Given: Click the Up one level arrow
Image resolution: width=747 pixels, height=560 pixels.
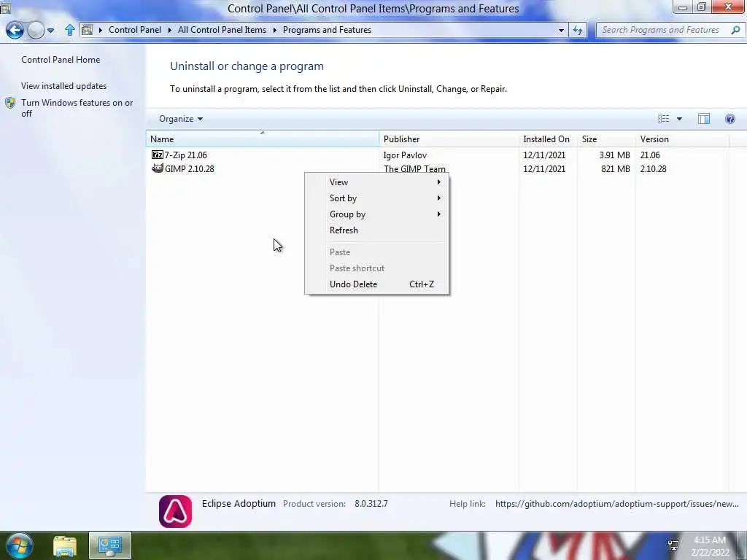Looking at the screenshot, I should pyautogui.click(x=70, y=30).
